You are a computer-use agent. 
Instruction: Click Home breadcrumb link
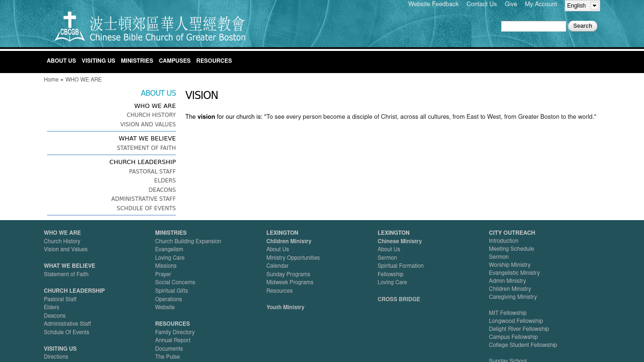(51, 80)
